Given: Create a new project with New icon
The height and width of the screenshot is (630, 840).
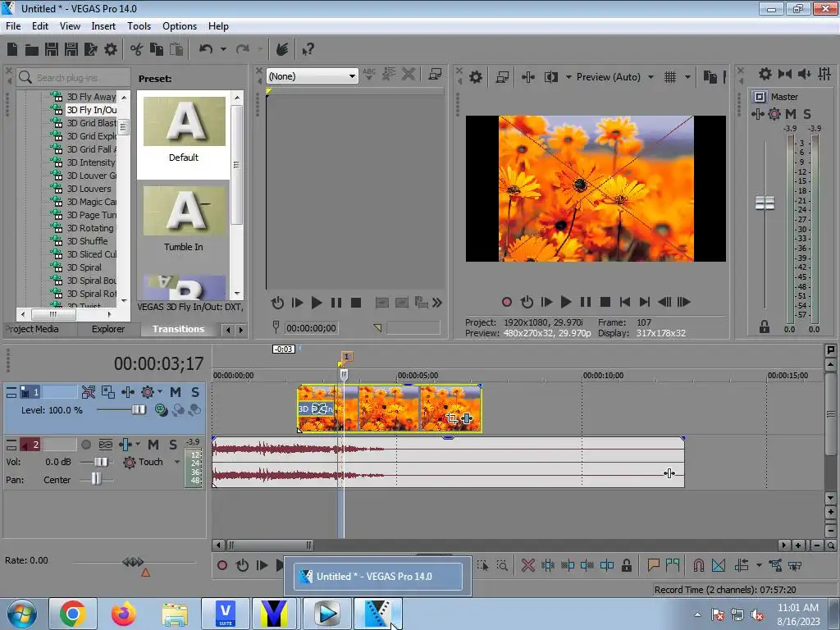Looking at the screenshot, I should (x=12, y=50).
